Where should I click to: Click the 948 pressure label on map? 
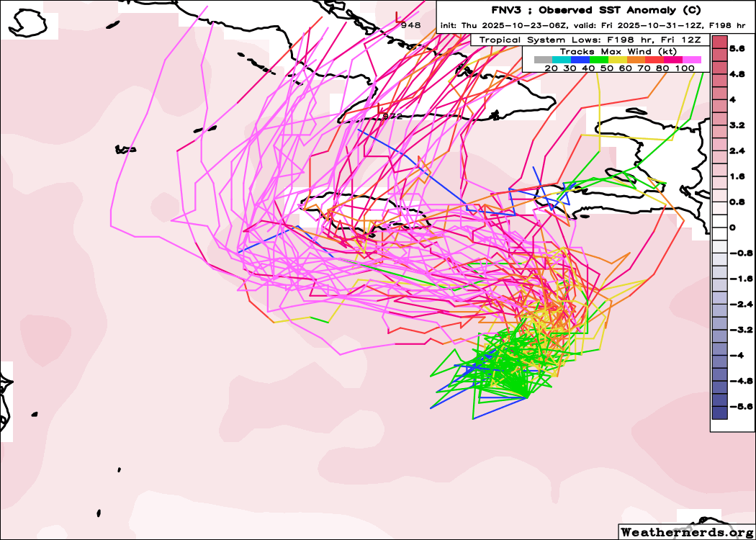point(411,24)
